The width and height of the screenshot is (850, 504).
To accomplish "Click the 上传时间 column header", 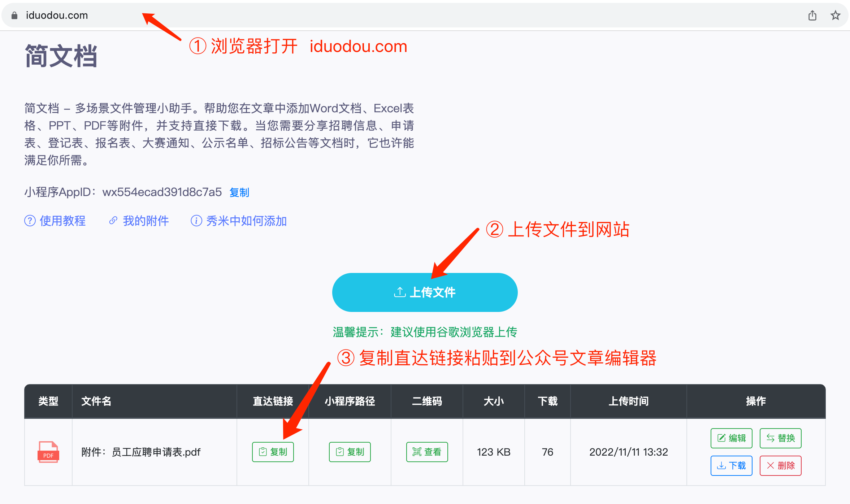I will pyautogui.click(x=629, y=401).
